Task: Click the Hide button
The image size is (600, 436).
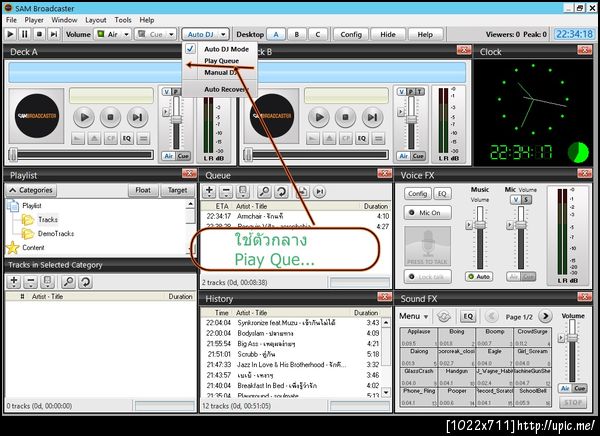Action: [x=388, y=34]
